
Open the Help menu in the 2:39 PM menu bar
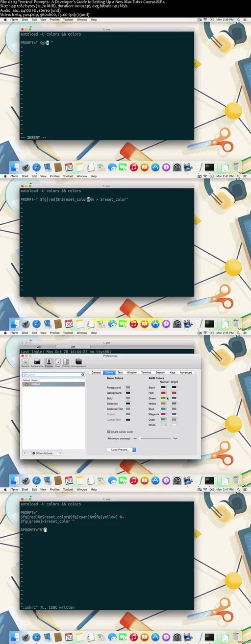(x=94, y=20)
